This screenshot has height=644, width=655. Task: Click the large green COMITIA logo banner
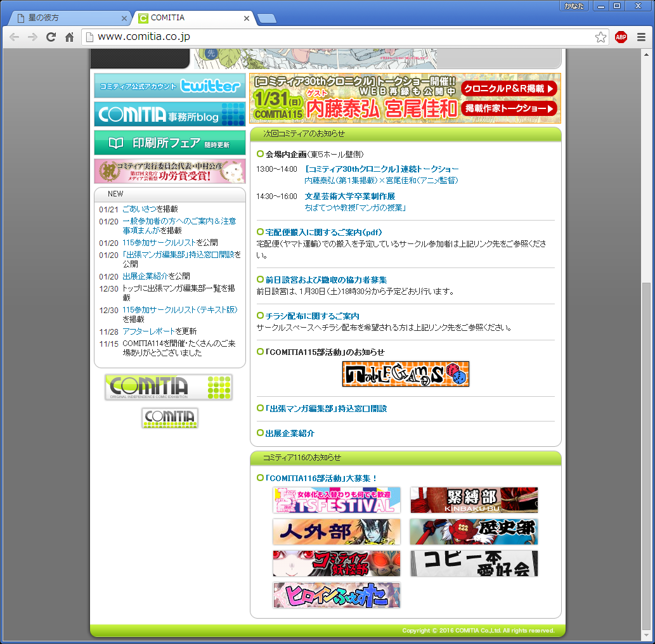[x=168, y=387]
